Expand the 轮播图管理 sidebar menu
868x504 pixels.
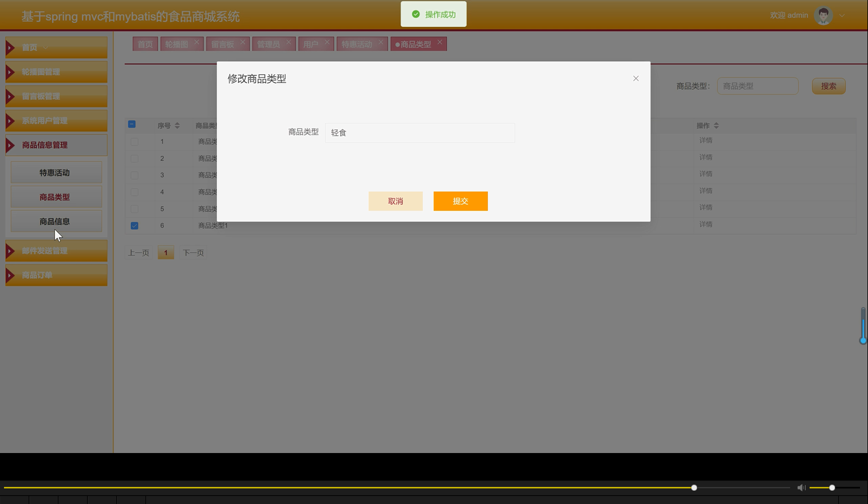coord(56,72)
